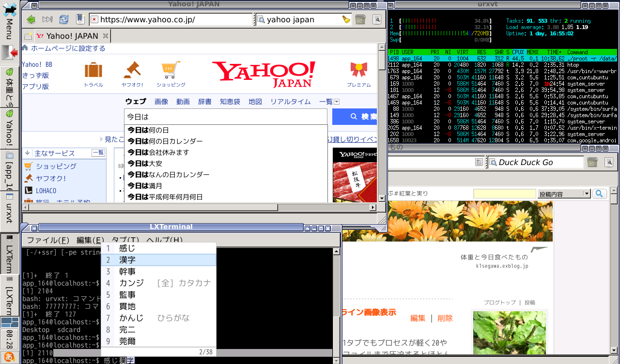620x364 pixels.
Task: Select the 知恵袋 search tab
Action: coord(230,102)
